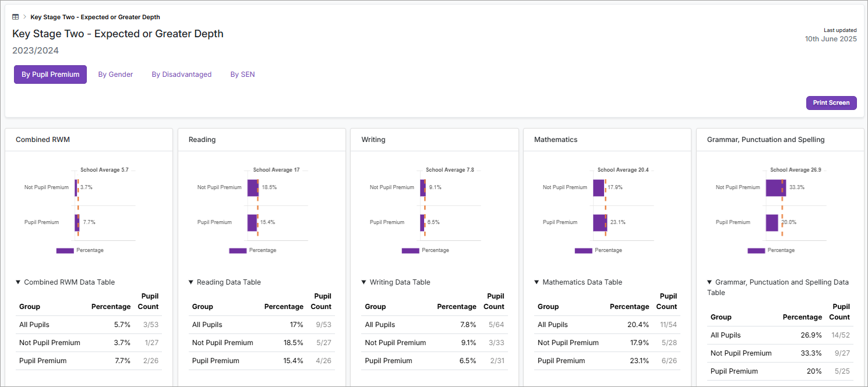The image size is (868, 387).
Task: Click the grid icon in the breadcrumb
Action: point(15,16)
